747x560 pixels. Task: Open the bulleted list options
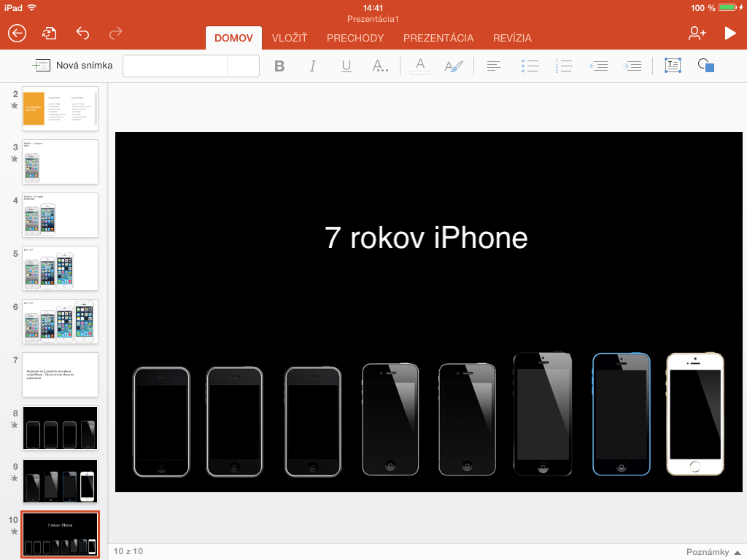click(x=530, y=66)
